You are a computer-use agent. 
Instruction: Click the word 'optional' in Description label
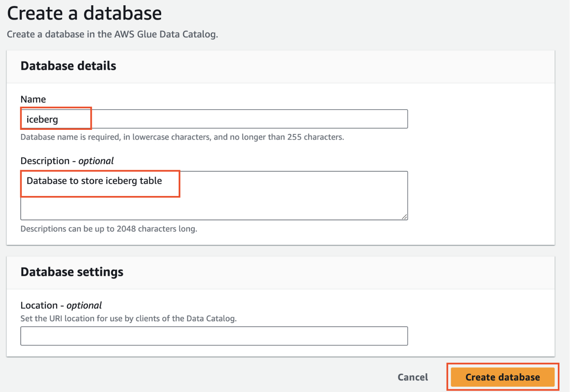96,161
